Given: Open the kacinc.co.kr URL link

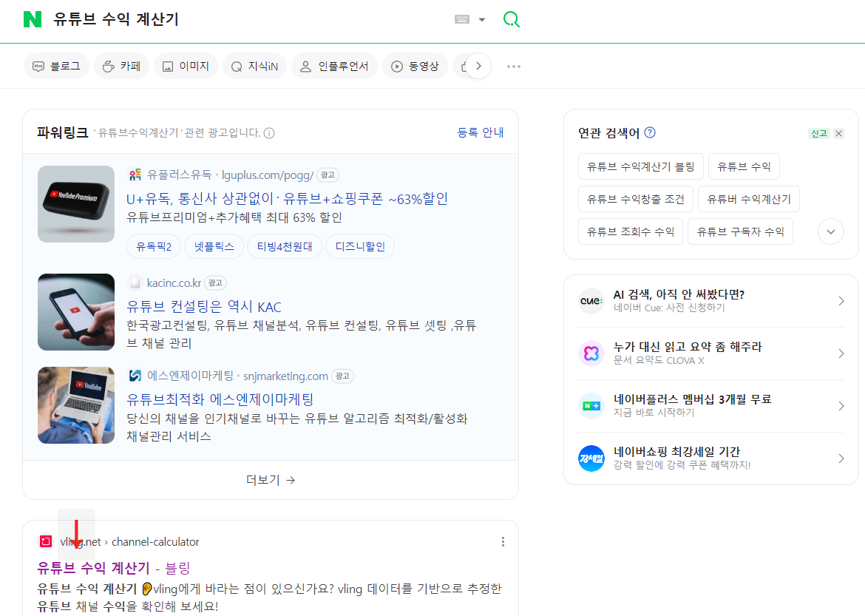Looking at the screenshot, I should 174,283.
